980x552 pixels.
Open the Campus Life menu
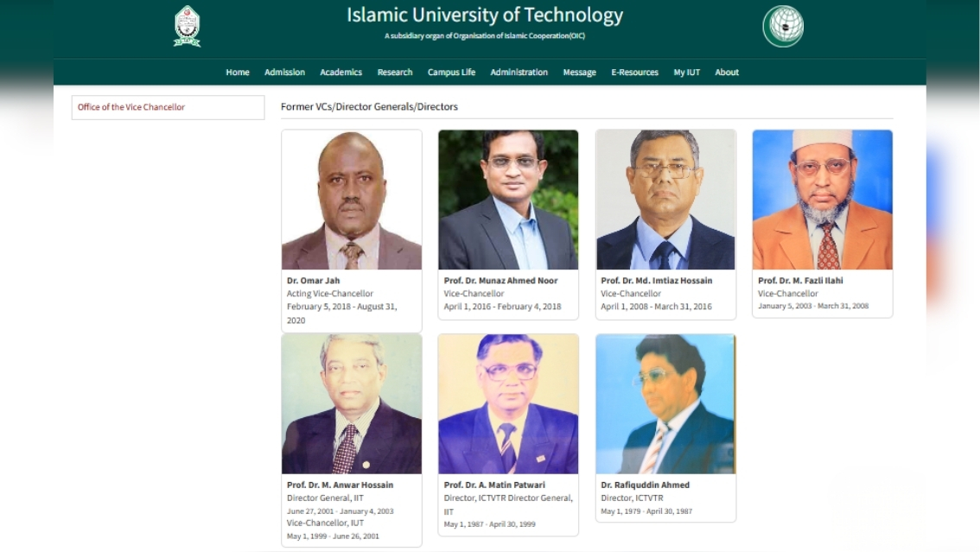451,73
